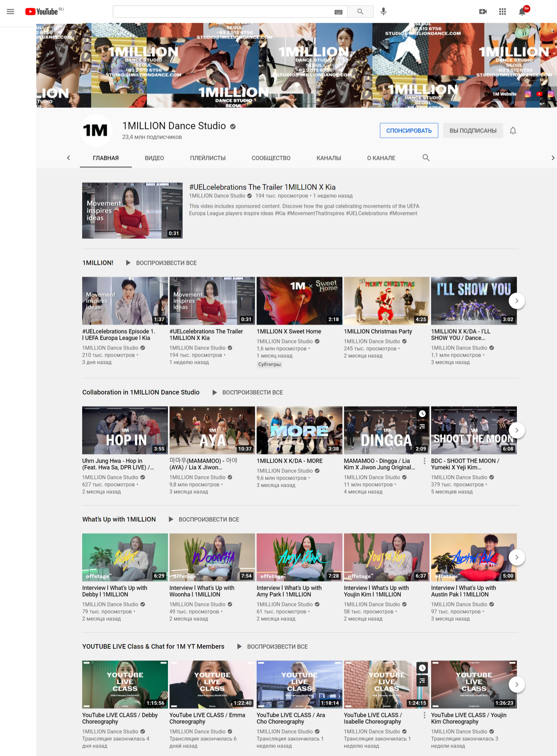Open the What's Up with 1MILLION section title
This screenshot has width=557, height=756.
click(119, 519)
